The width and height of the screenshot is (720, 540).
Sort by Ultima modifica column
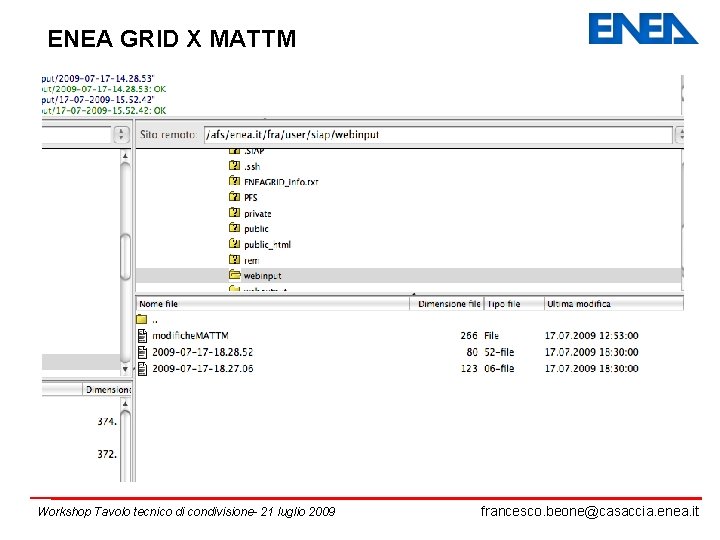(x=614, y=304)
